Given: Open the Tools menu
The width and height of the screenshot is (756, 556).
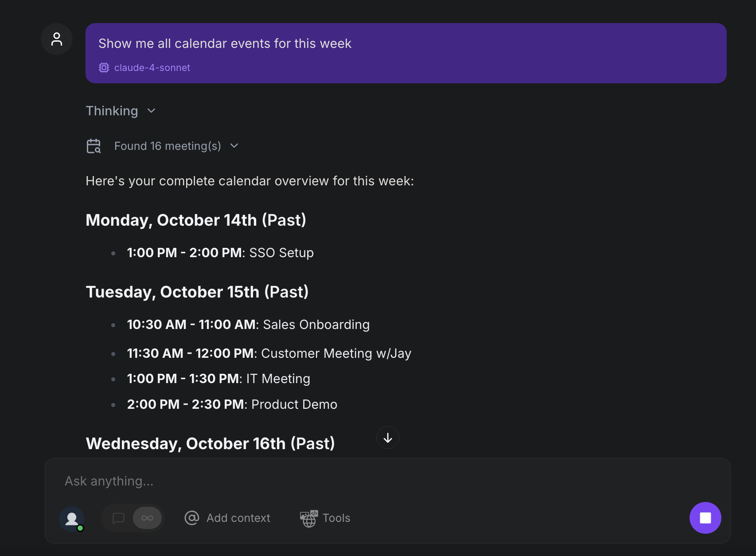Looking at the screenshot, I should (x=324, y=518).
